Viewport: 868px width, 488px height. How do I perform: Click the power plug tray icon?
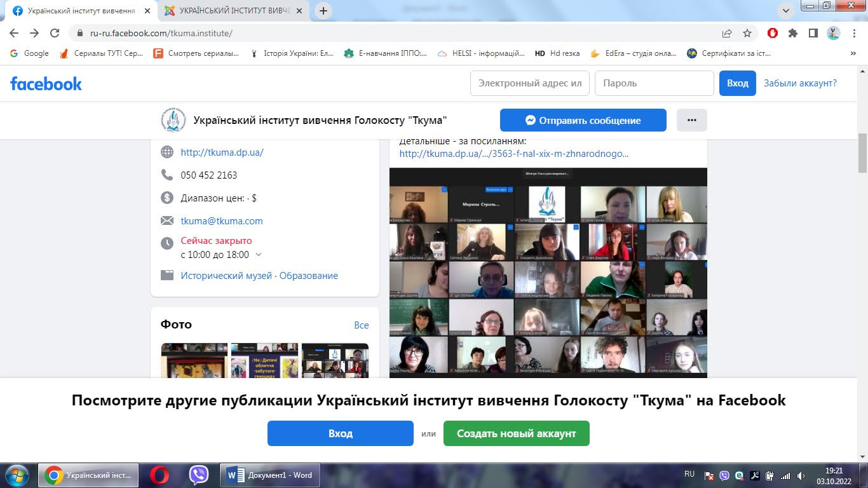point(770,475)
